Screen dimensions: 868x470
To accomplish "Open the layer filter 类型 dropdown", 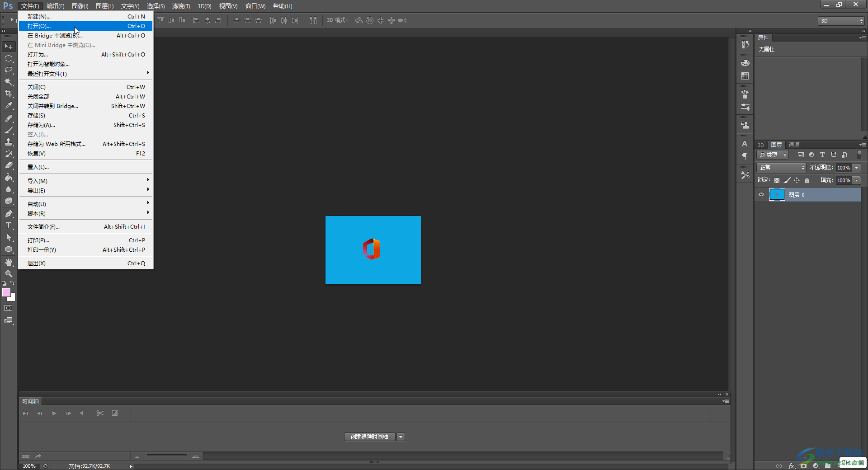I will click(x=773, y=155).
